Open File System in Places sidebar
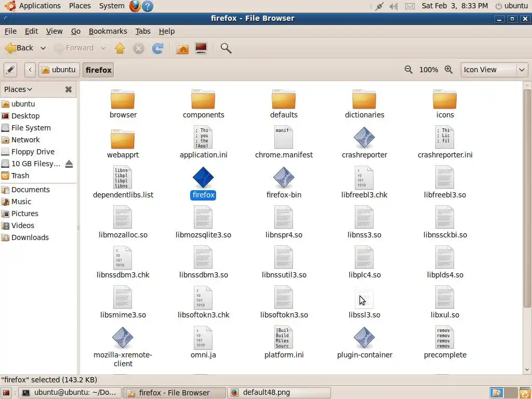 (x=31, y=128)
